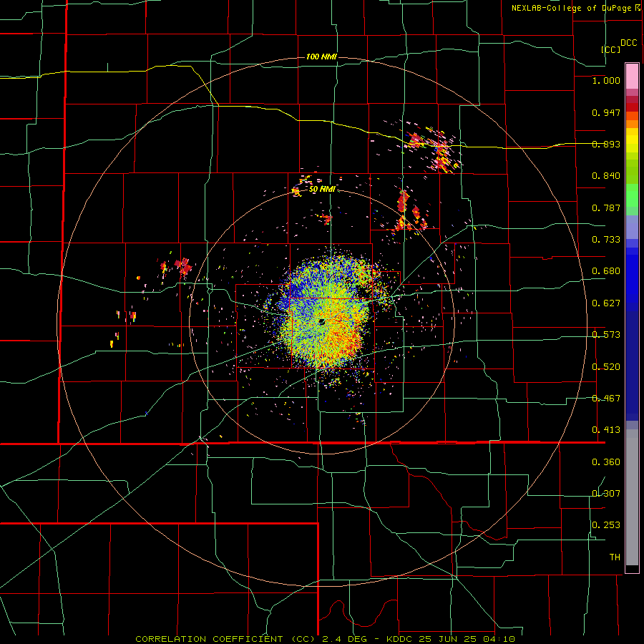Click the 0.360 legend value
The image size is (644, 644).
pos(606,462)
